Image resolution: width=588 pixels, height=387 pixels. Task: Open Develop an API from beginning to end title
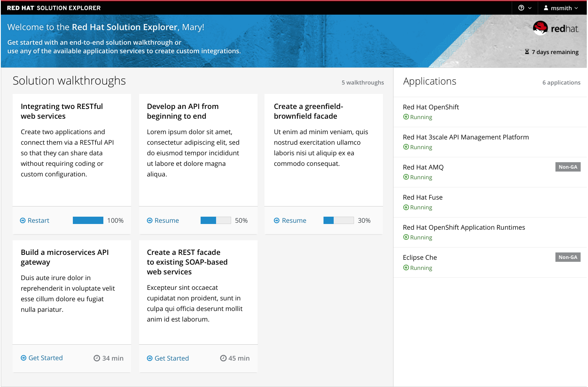[x=183, y=111]
